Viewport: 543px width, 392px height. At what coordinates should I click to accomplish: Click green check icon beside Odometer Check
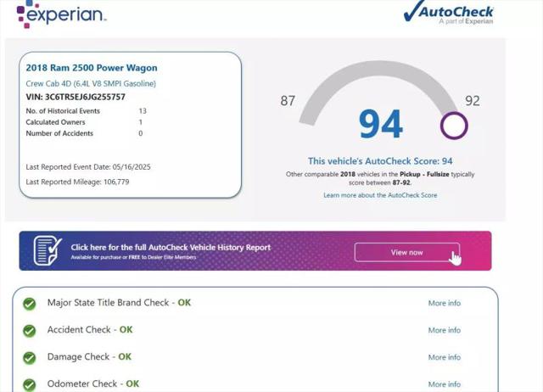[30, 384]
